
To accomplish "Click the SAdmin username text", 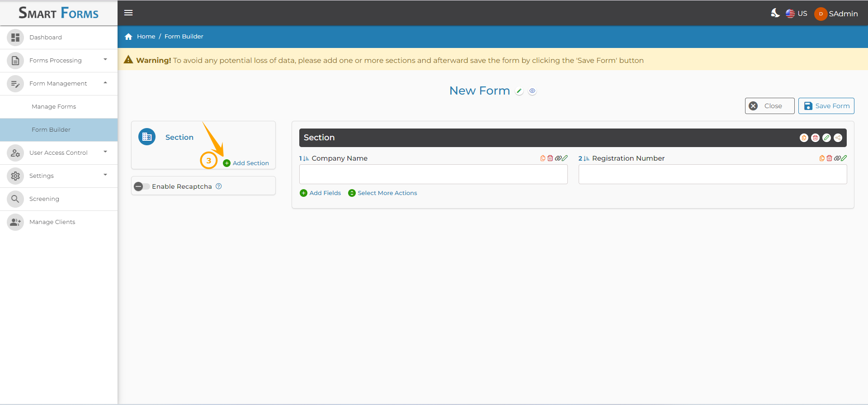I will point(843,14).
